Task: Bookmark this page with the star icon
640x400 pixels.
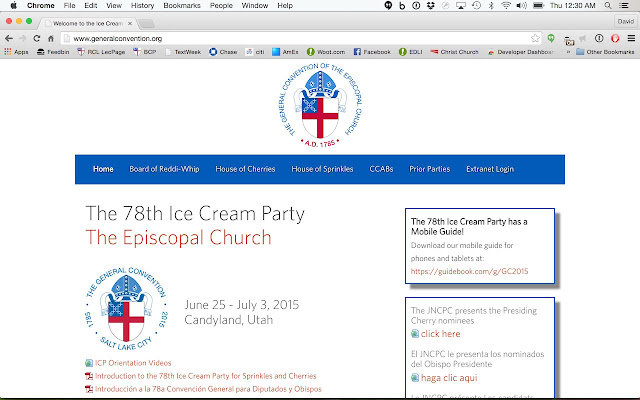Action: tap(535, 38)
